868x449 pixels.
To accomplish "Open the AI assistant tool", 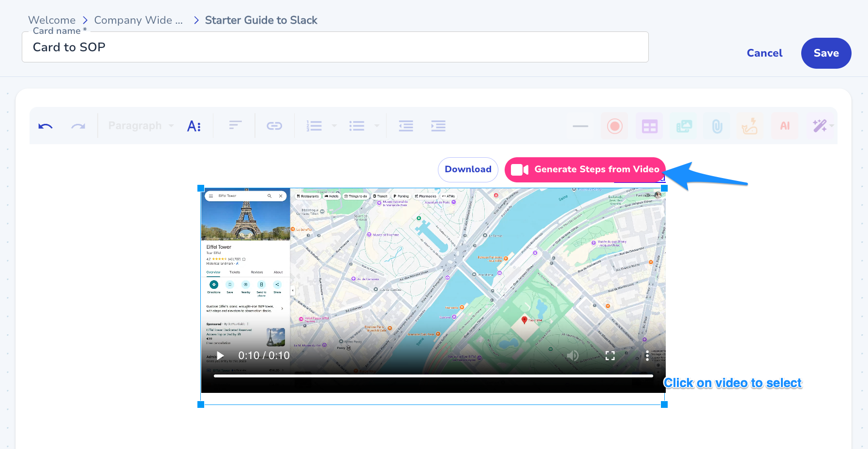I will point(785,126).
